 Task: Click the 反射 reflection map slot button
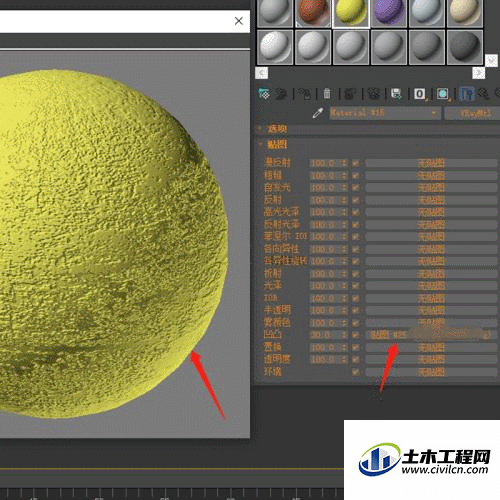coord(431,200)
